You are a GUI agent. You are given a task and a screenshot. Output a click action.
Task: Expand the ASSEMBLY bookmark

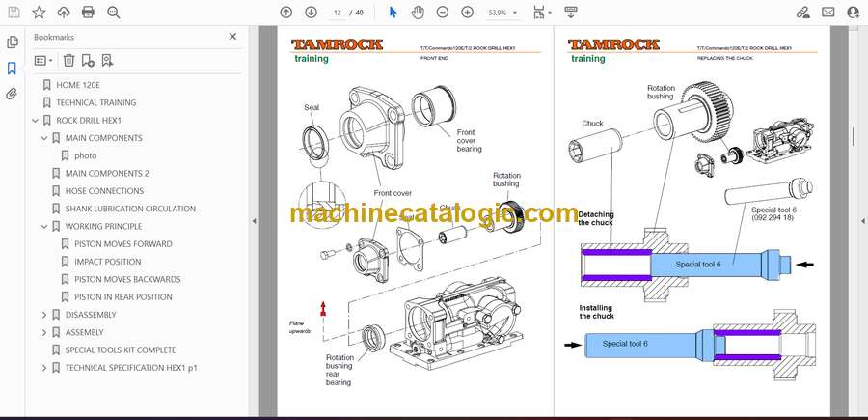click(x=44, y=332)
